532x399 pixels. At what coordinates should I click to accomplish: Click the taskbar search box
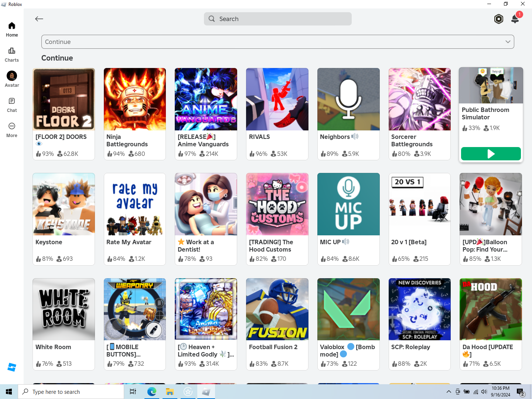71,392
